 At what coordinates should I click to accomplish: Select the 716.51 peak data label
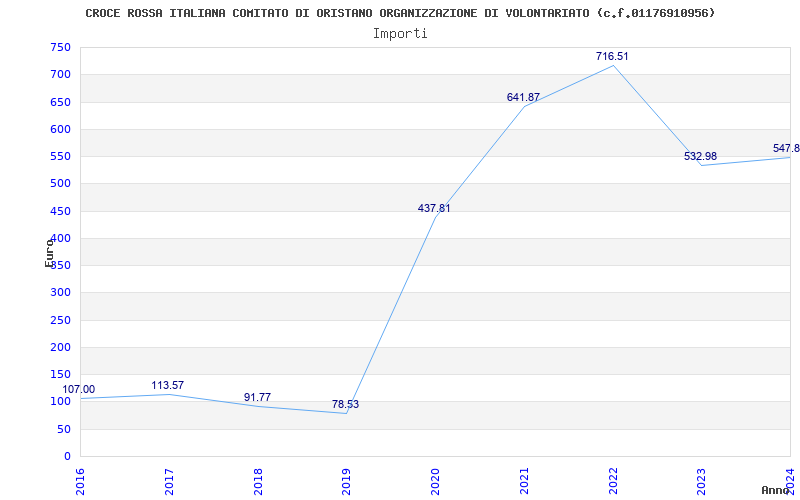coord(612,57)
